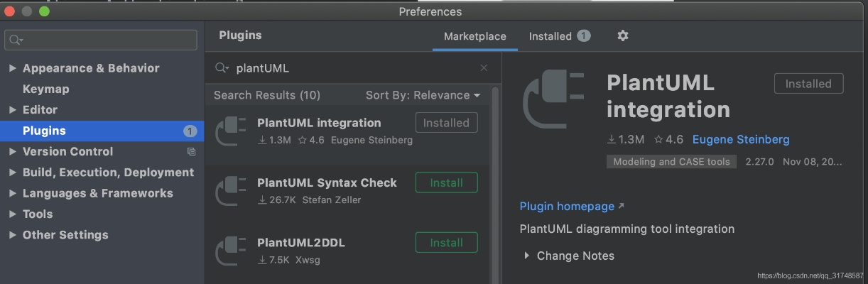Click the PlantUML2DDL plugin icon

pos(230,251)
